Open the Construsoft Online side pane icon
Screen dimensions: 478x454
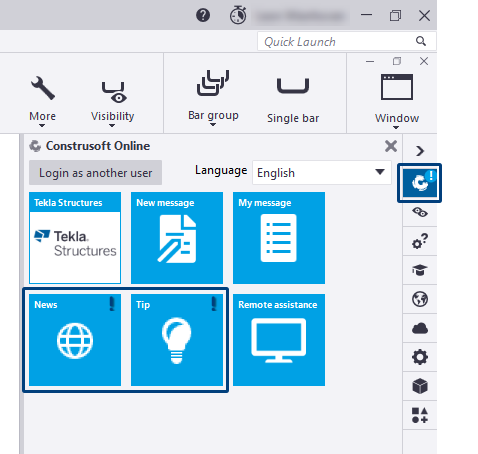(419, 183)
